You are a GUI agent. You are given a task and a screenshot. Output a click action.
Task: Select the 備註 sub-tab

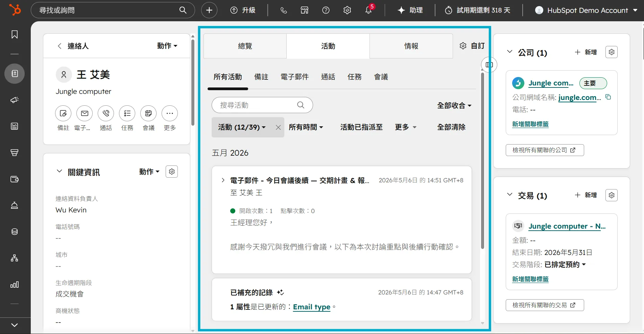(261, 77)
